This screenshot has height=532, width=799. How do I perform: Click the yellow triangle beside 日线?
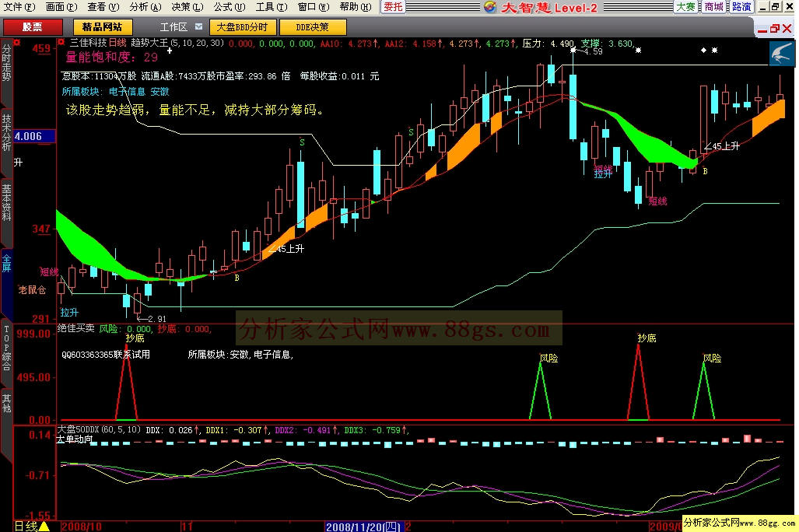(45, 527)
